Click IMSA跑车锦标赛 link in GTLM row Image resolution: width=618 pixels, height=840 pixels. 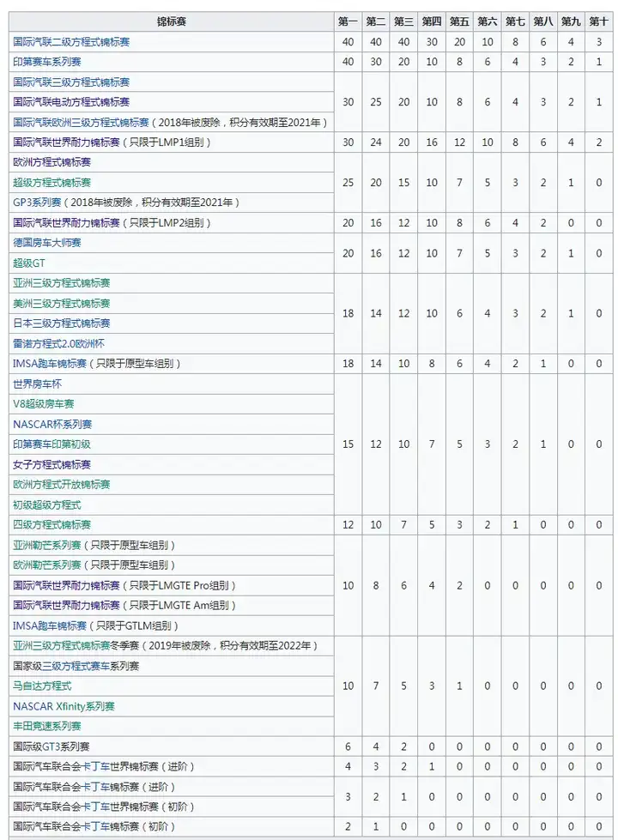pyautogui.click(x=50, y=625)
